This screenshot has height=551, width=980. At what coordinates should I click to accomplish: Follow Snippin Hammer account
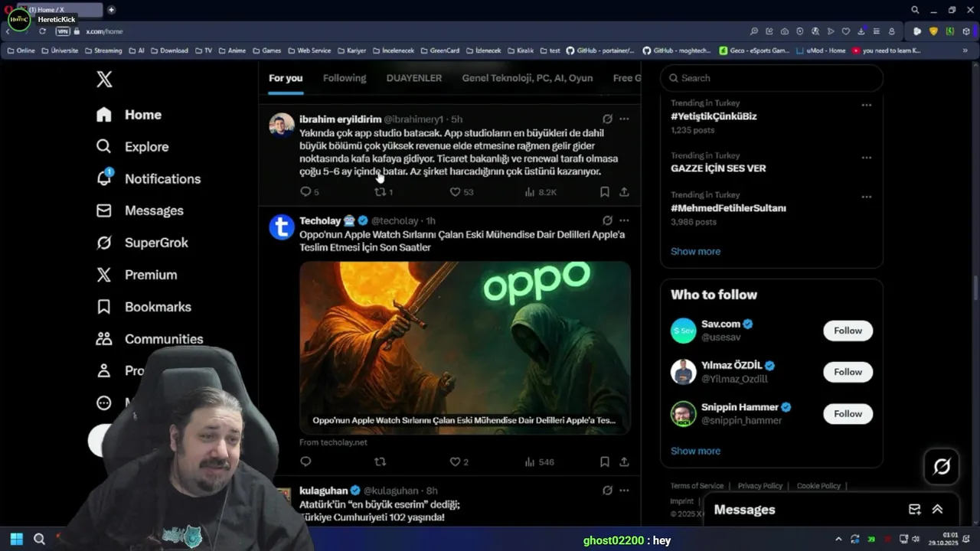click(x=848, y=414)
